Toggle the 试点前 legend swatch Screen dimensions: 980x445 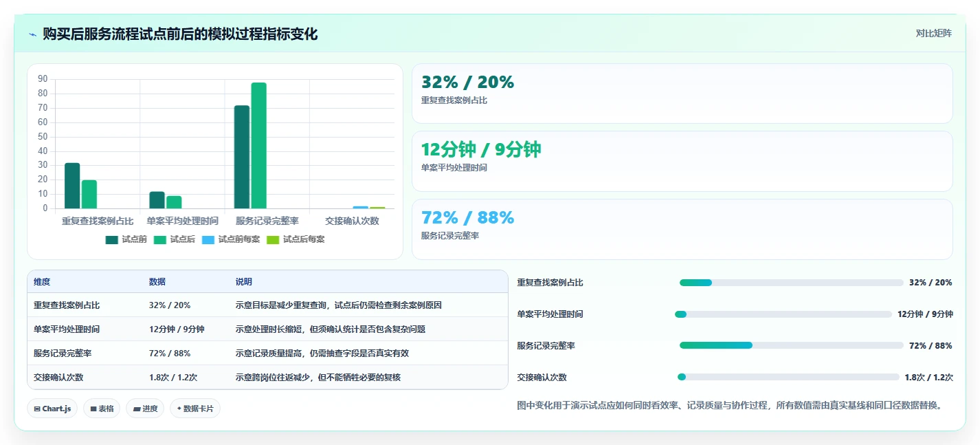pos(112,239)
